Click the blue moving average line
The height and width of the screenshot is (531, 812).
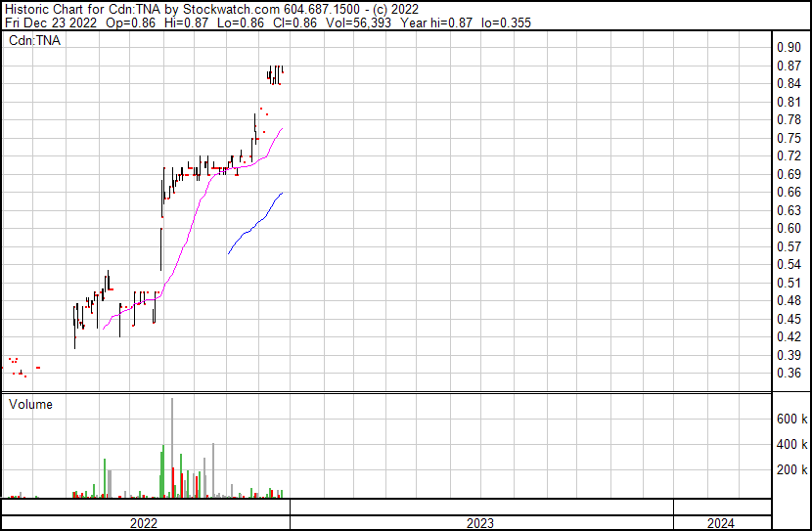point(256,225)
